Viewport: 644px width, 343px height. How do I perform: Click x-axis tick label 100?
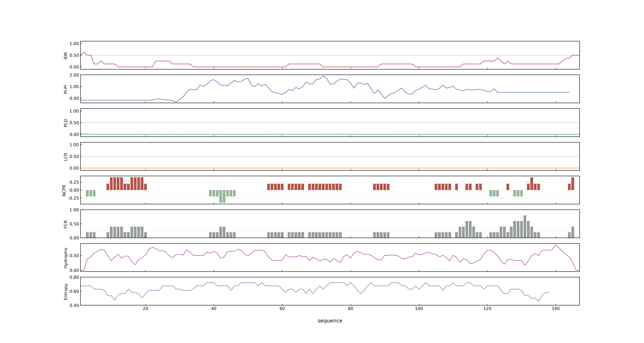pos(419,309)
